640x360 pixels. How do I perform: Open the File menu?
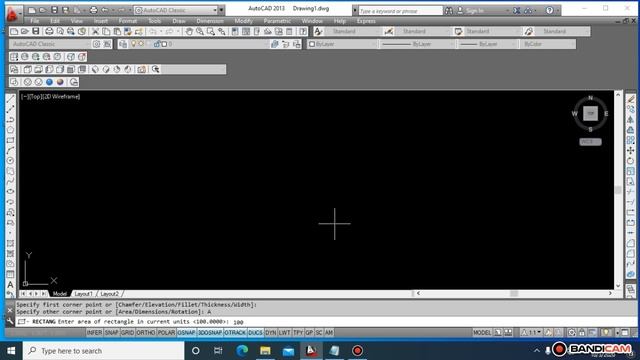pos(35,21)
